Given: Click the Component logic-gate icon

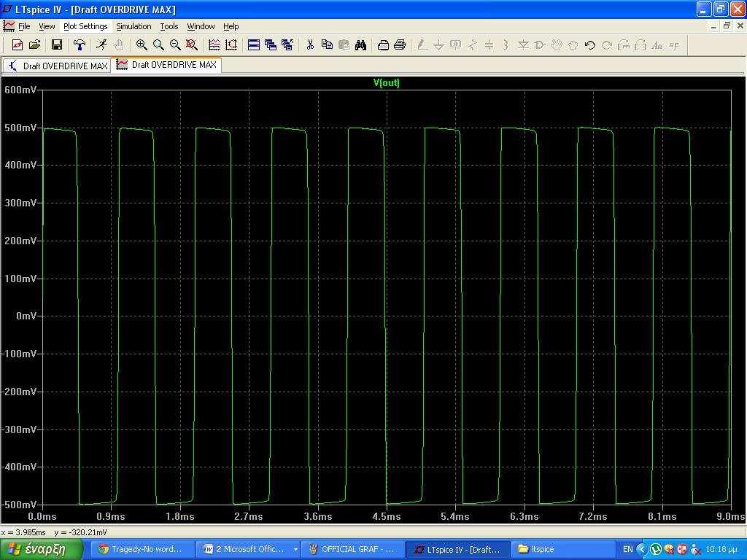Looking at the screenshot, I should (540, 44).
